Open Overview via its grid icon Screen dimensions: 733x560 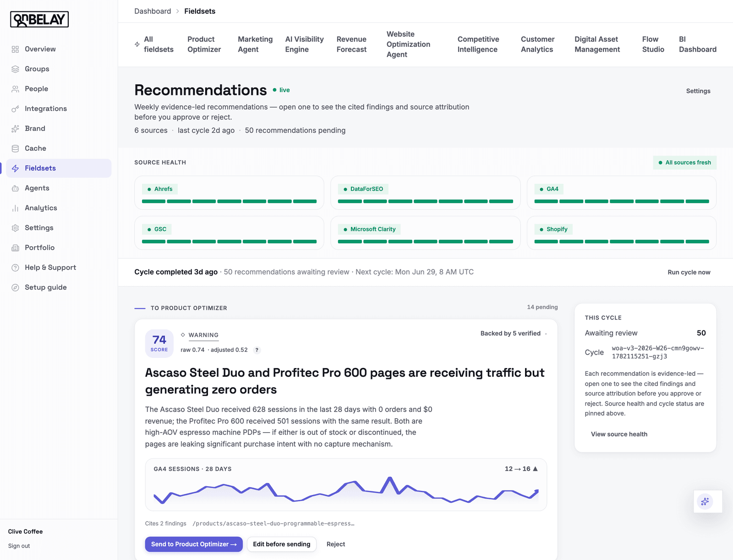point(15,49)
